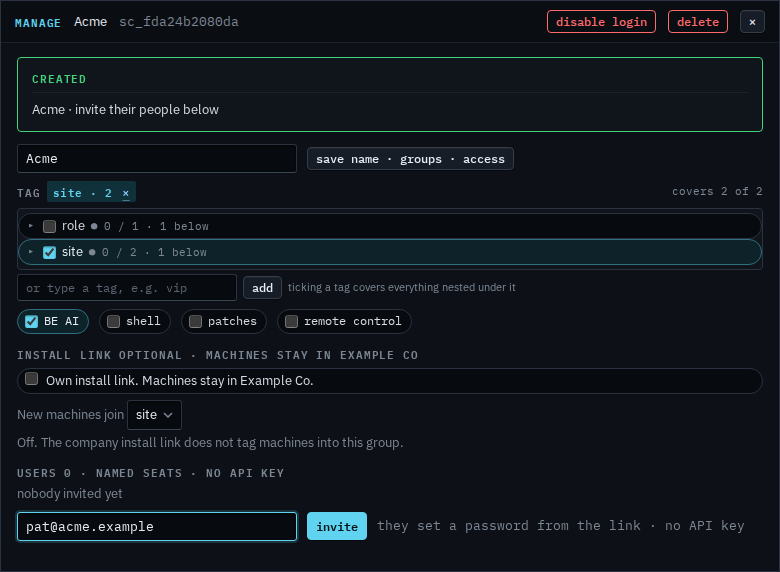Open the New machines join dropdown
The image size is (780, 572).
tap(154, 415)
